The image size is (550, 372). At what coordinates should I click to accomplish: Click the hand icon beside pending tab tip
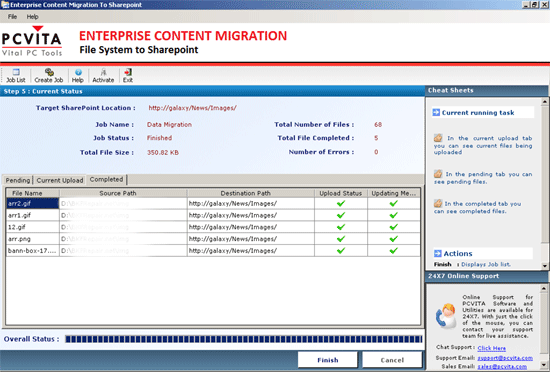click(x=438, y=174)
